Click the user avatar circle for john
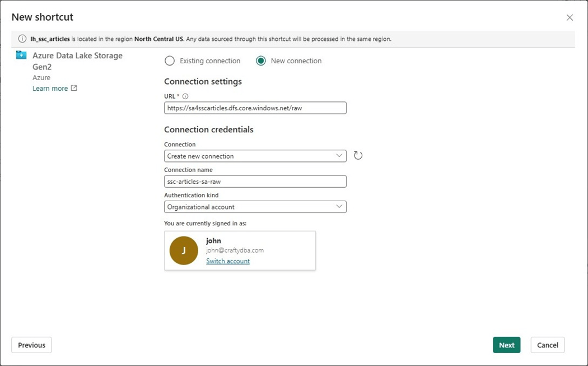The width and height of the screenshot is (588, 366). [x=184, y=251]
